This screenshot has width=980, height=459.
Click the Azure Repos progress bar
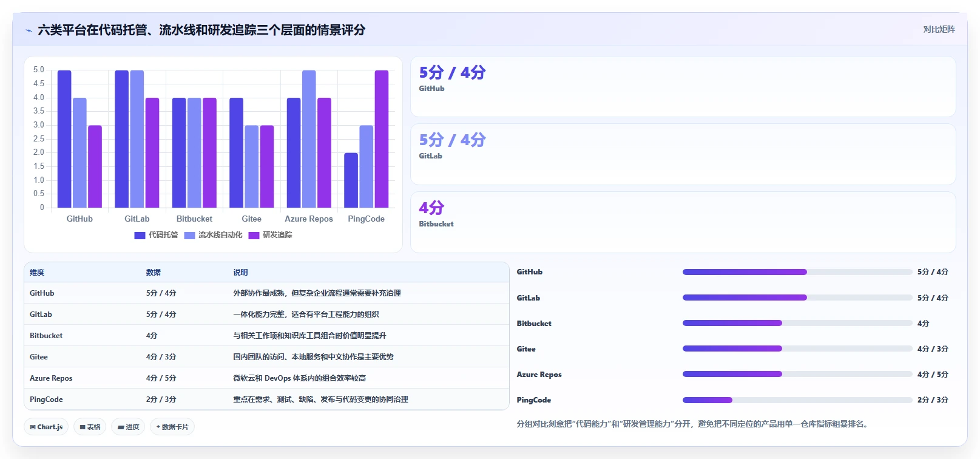point(797,374)
